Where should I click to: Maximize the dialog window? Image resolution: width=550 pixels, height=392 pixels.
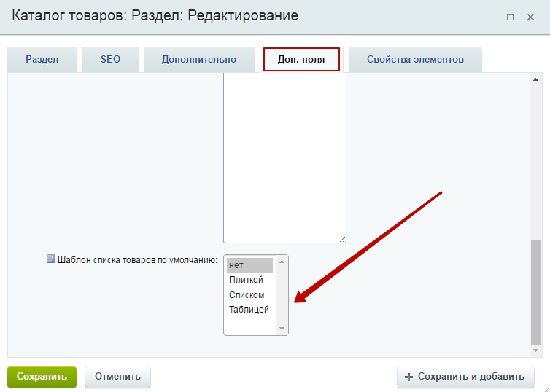(510, 17)
